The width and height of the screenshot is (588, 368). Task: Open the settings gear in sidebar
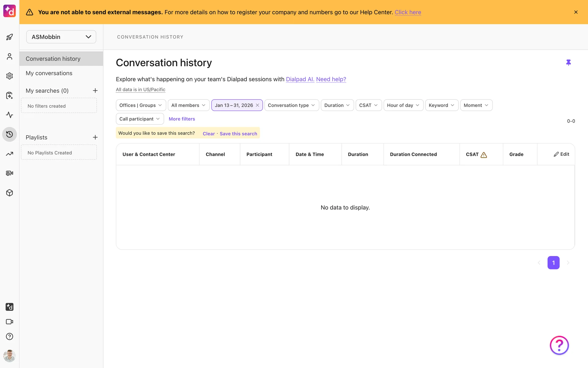(9, 76)
